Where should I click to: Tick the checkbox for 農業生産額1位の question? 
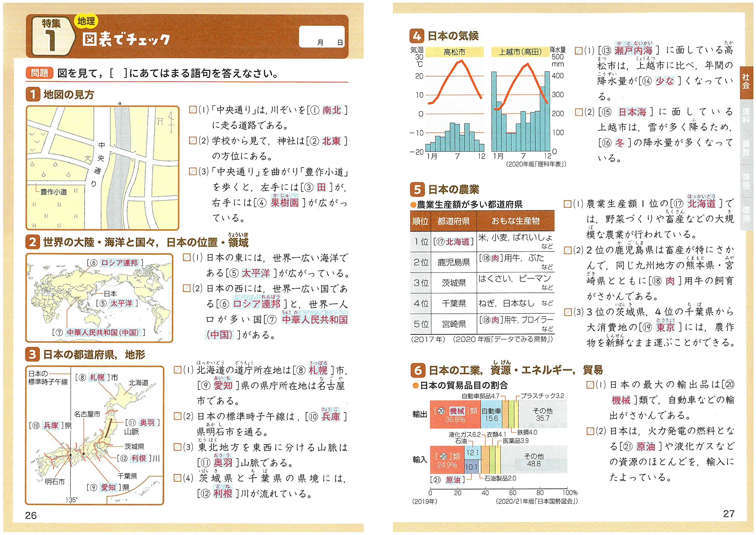pos(567,204)
